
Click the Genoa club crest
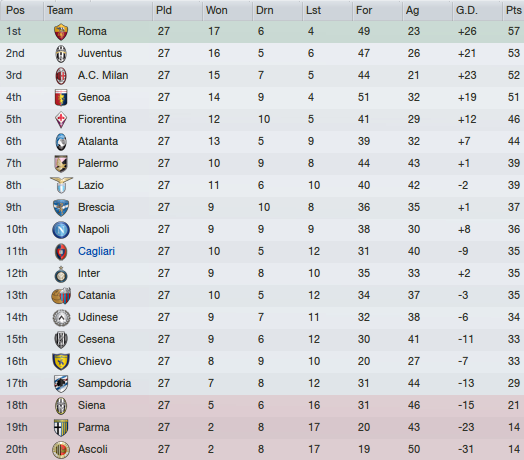61,98
